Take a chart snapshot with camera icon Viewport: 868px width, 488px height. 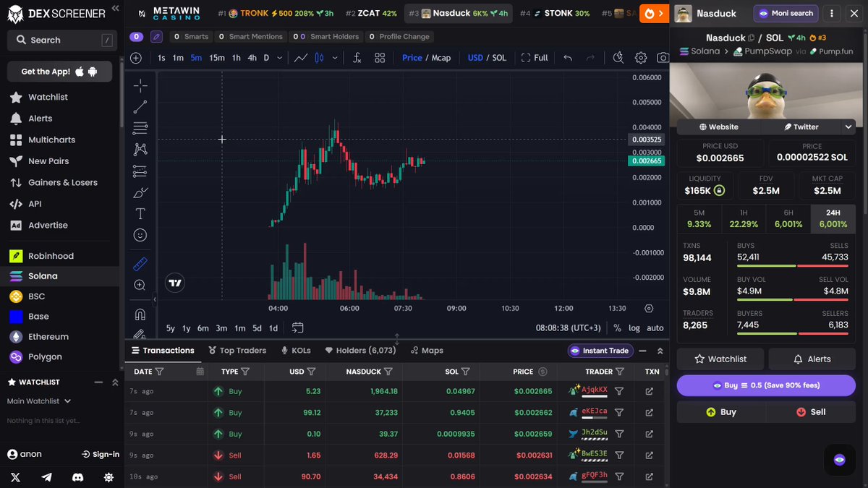[663, 58]
